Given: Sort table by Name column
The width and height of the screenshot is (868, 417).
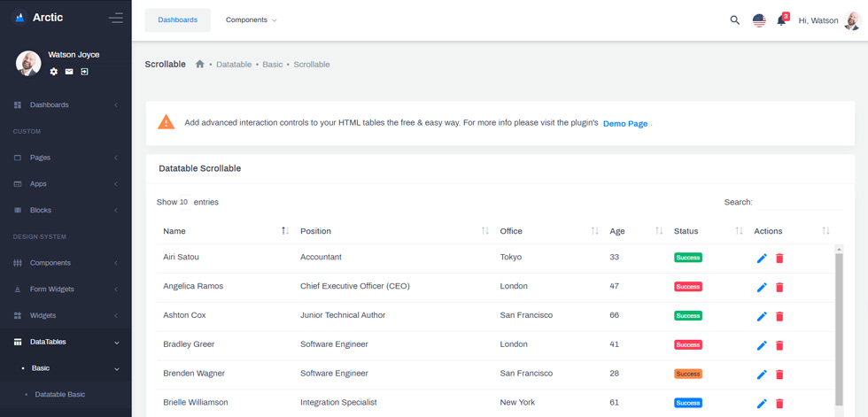Looking at the screenshot, I should point(225,230).
